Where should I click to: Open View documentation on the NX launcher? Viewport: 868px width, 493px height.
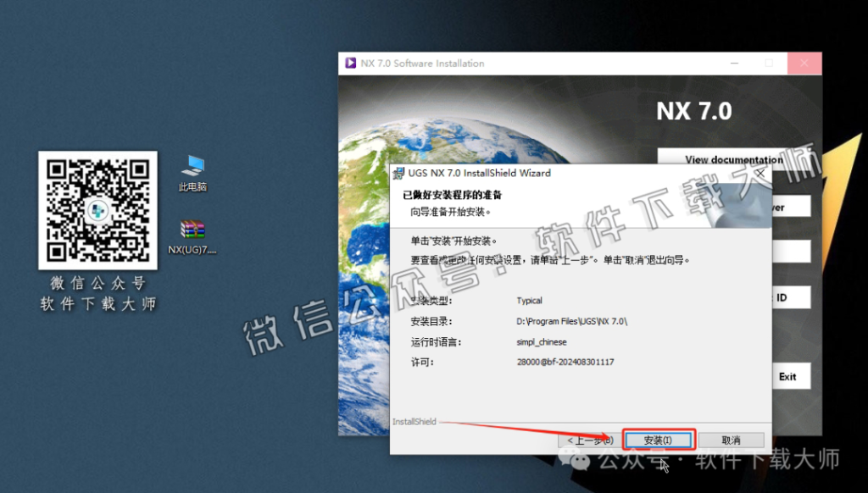tap(732, 160)
